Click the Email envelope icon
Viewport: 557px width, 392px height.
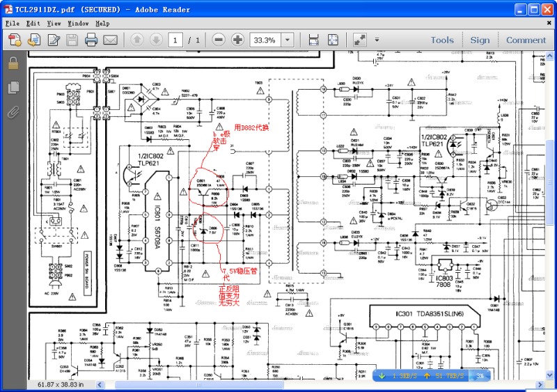click(x=111, y=40)
